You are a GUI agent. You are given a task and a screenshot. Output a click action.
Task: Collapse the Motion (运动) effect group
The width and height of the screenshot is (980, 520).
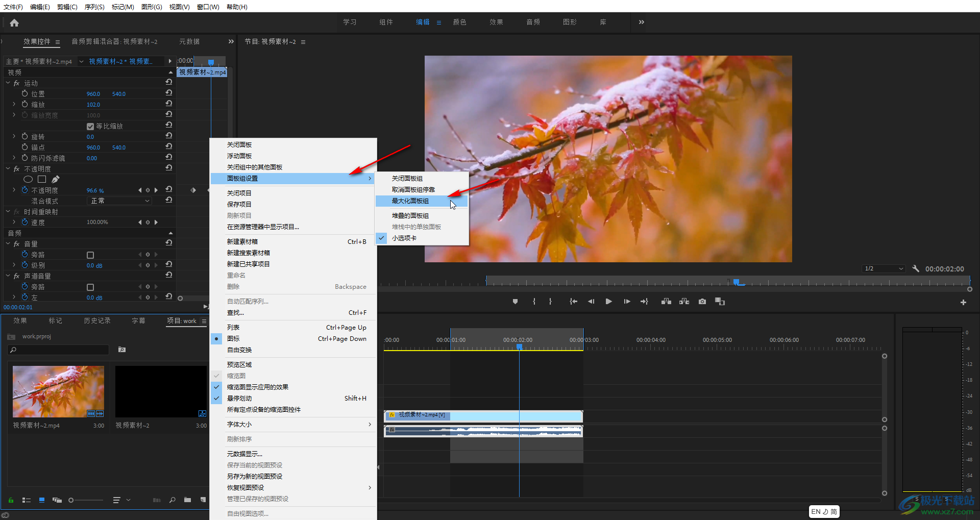click(8, 83)
